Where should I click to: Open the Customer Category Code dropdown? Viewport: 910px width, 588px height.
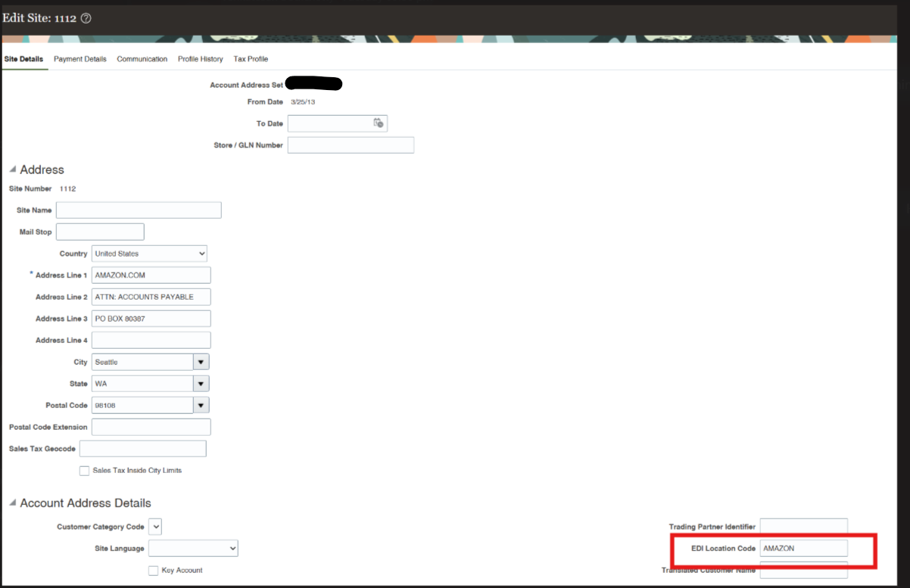pyautogui.click(x=155, y=526)
